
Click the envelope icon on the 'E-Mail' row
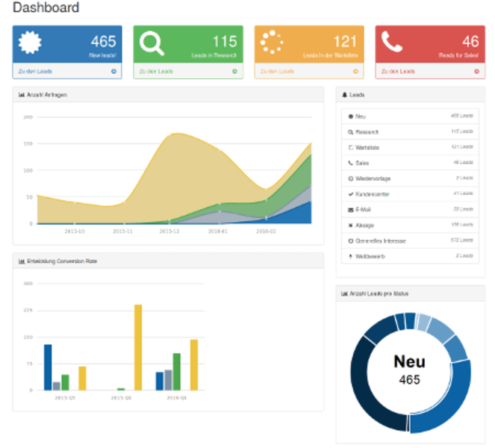pyautogui.click(x=350, y=210)
